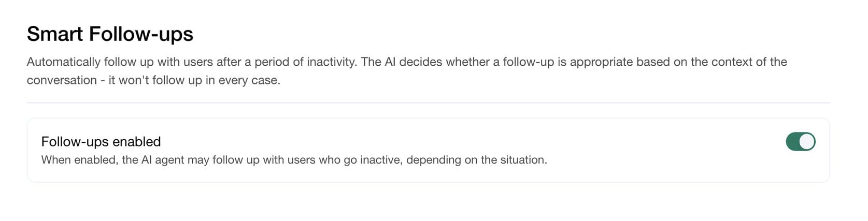Disable the Follow-ups enabled toggle
The image size is (868, 221).
[800, 142]
